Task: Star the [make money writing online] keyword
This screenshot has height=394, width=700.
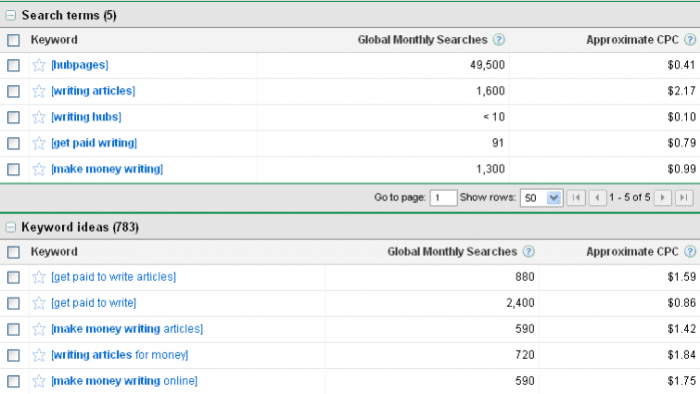Action: [x=39, y=381]
